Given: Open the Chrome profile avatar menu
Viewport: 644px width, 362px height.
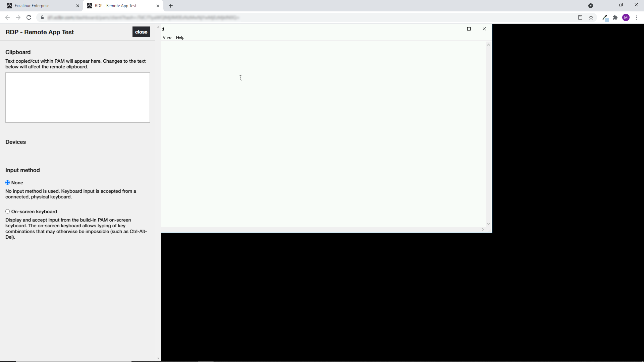Looking at the screenshot, I should (626, 17).
